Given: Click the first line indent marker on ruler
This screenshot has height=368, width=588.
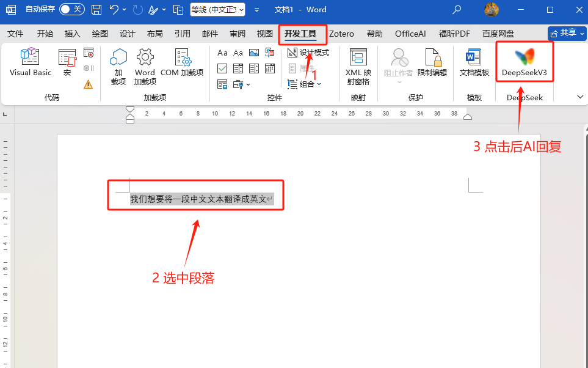Looking at the screenshot, I should tap(129, 109).
